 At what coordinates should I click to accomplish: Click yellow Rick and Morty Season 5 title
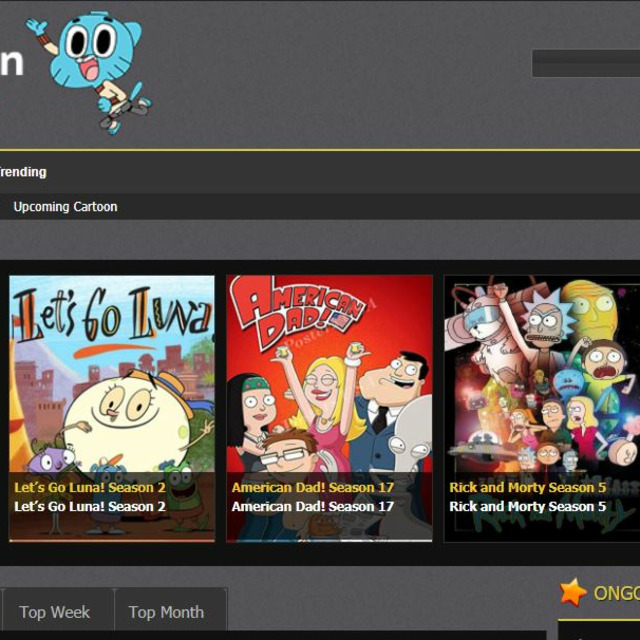tap(527, 488)
